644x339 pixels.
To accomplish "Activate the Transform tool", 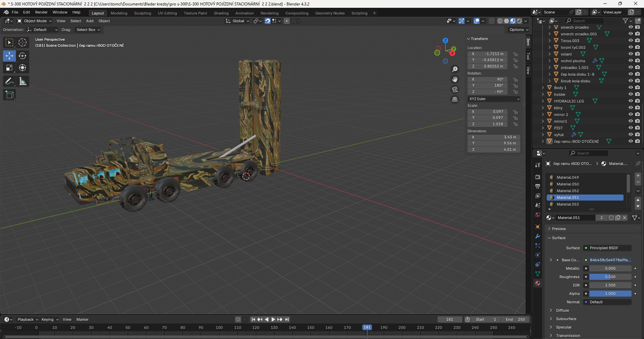I will (x=23, y=67).
